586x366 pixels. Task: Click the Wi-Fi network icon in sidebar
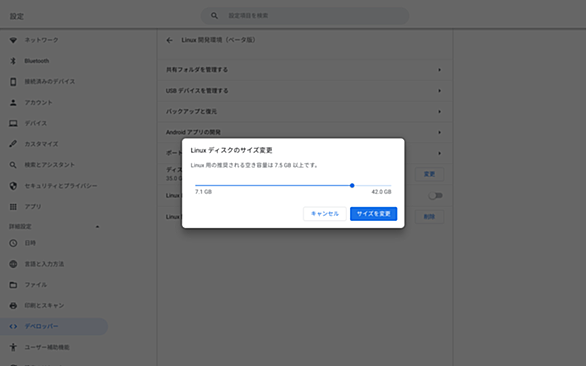13,40
